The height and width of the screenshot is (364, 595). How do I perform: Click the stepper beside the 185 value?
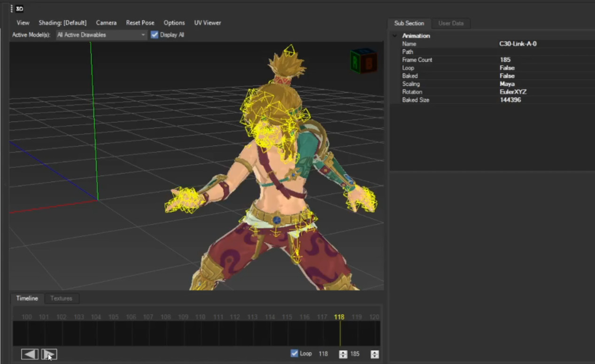point(374,353)
